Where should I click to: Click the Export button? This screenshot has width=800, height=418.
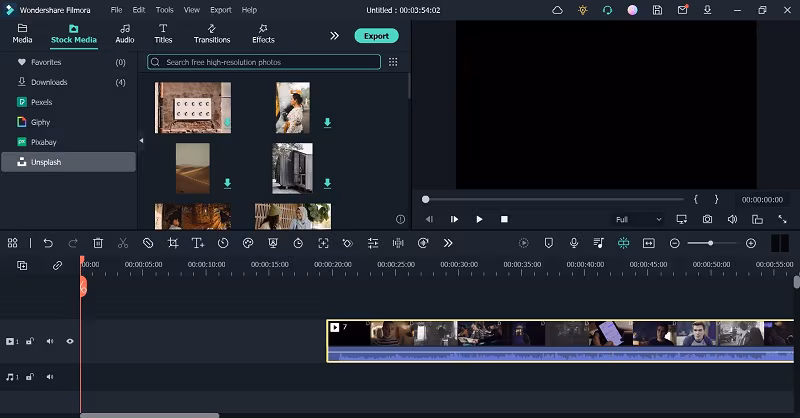376,35
